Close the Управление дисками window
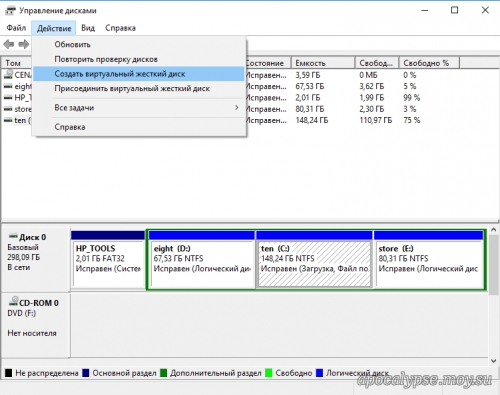The image size is (500, 395). [485, 10]
